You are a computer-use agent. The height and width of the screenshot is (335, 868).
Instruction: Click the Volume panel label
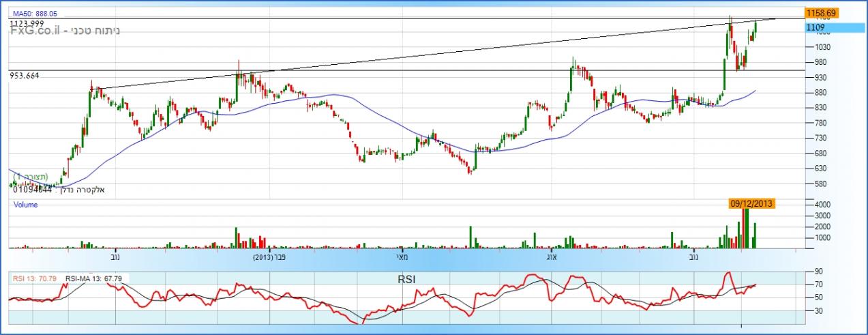click(25, 204)
